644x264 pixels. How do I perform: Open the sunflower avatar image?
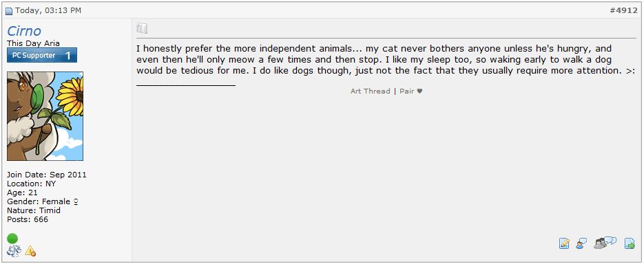[45, 116]
